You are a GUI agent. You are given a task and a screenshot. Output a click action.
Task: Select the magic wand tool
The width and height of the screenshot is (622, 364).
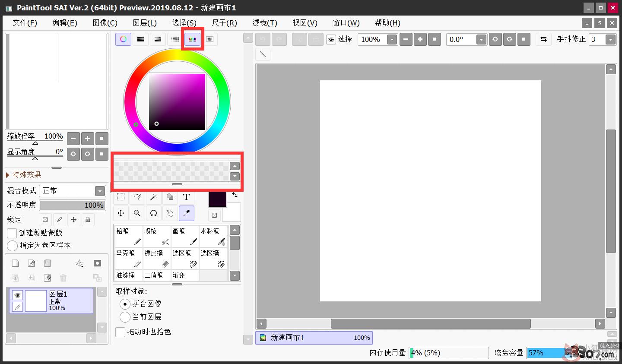[153, 197]
